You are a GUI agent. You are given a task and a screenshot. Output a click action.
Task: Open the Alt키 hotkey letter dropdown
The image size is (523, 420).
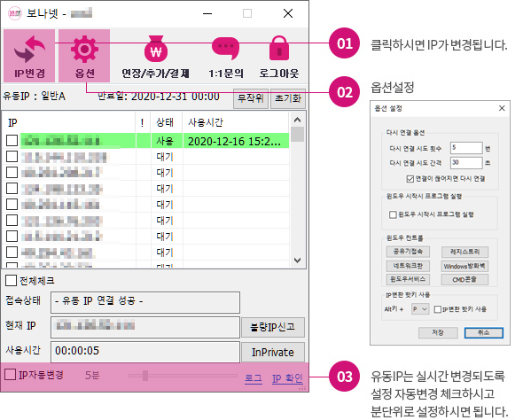click(x=420, y=309)
